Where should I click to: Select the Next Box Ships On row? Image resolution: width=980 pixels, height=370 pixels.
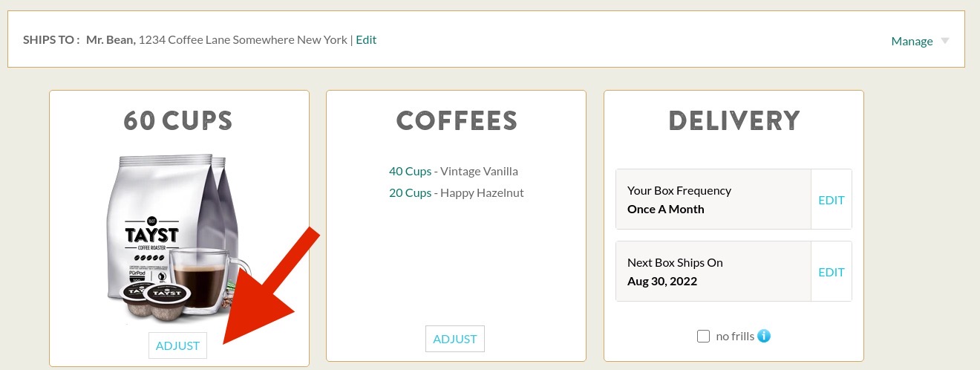tap(713, 272)
